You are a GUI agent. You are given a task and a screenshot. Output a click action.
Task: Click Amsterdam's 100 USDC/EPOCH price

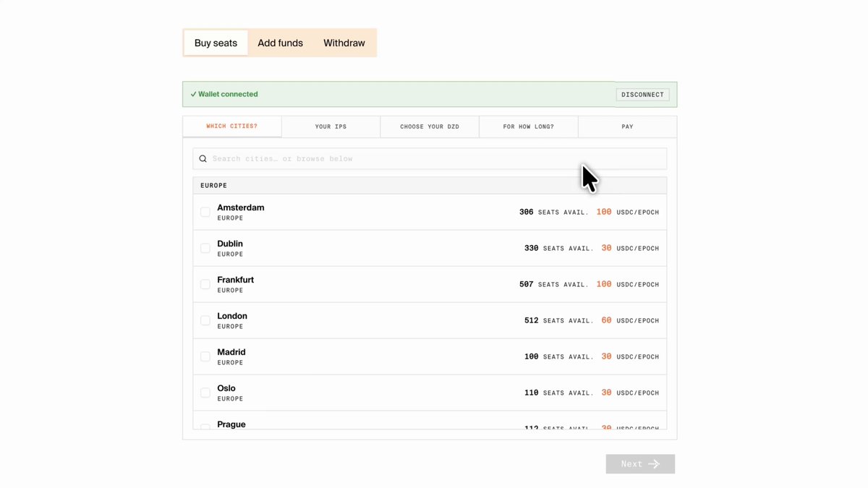(628, 213)
